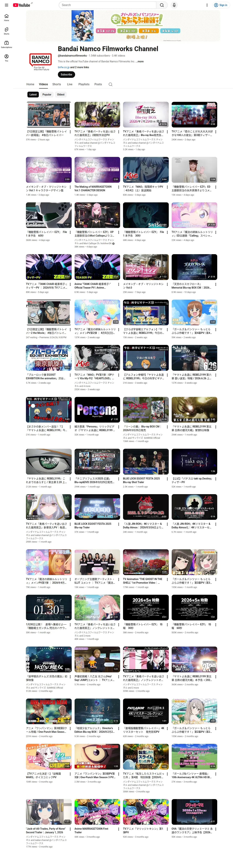This screenshot has height=868, width=233.
Task: Select the Oldest sort chip
Action: 61,95
